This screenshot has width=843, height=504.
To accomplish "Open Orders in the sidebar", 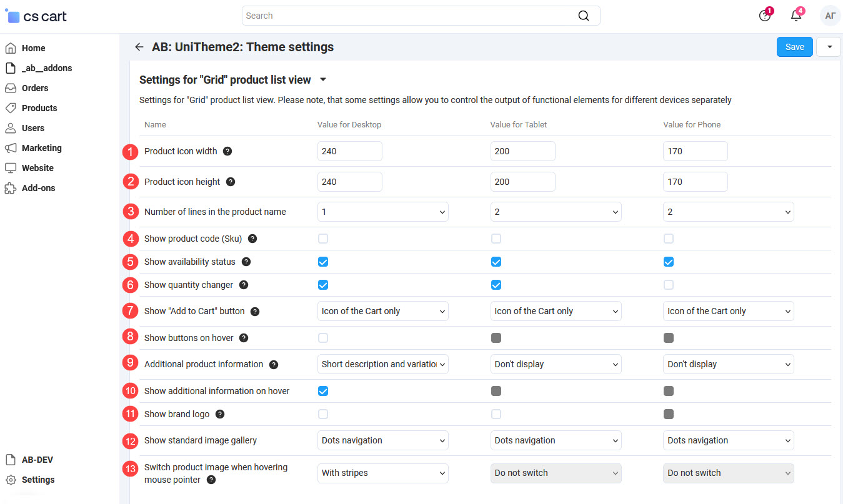I will 35,88.
